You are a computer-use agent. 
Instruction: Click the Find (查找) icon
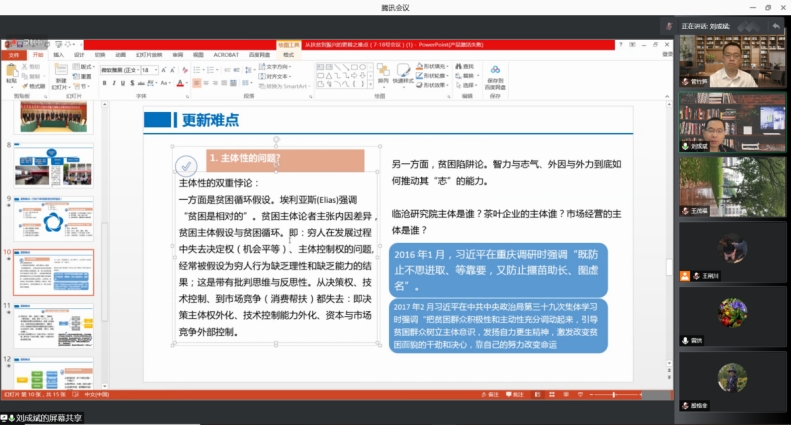tap(460, 64)
